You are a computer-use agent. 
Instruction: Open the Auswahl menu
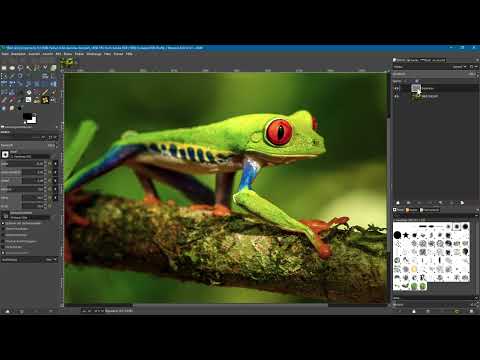34,54
